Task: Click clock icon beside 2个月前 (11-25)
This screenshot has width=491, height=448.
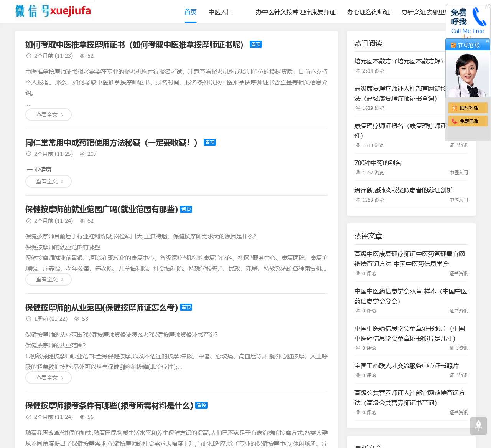Action: tap(29, 154)
